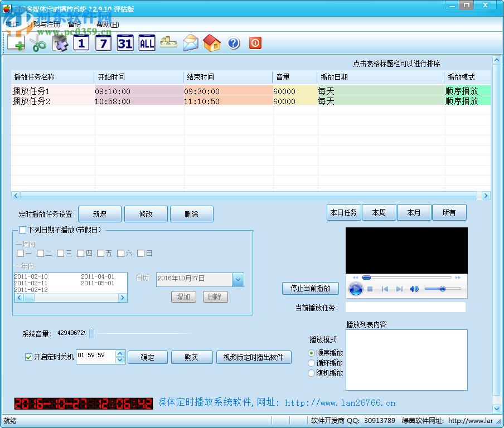Click the home icon on the toolbar
The height and width of the screenshot is (428, 504).
(212, 43)
